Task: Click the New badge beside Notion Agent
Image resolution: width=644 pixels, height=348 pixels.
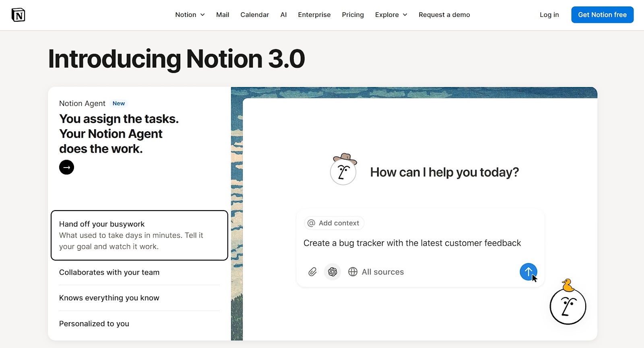Action: (x=119, y=104)
